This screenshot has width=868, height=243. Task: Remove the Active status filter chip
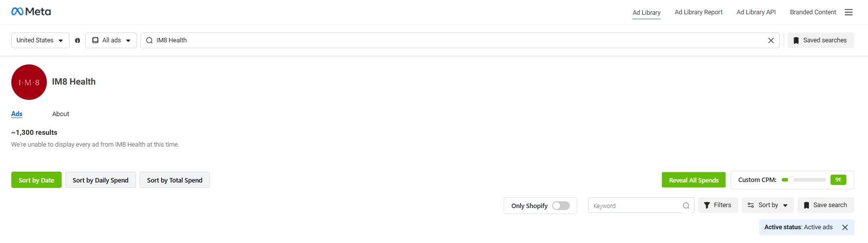point(845,227)
